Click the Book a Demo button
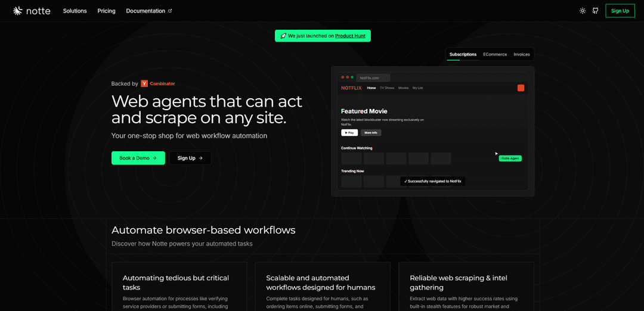 click(x=138, y=158)
